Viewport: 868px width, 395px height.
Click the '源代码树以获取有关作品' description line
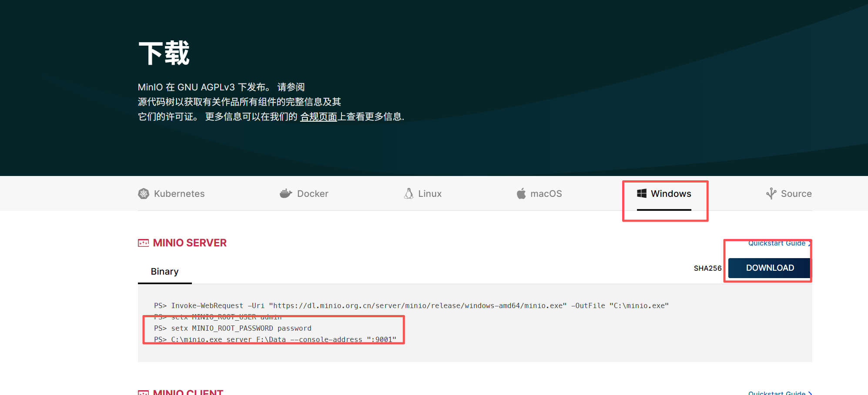point(239,102)
